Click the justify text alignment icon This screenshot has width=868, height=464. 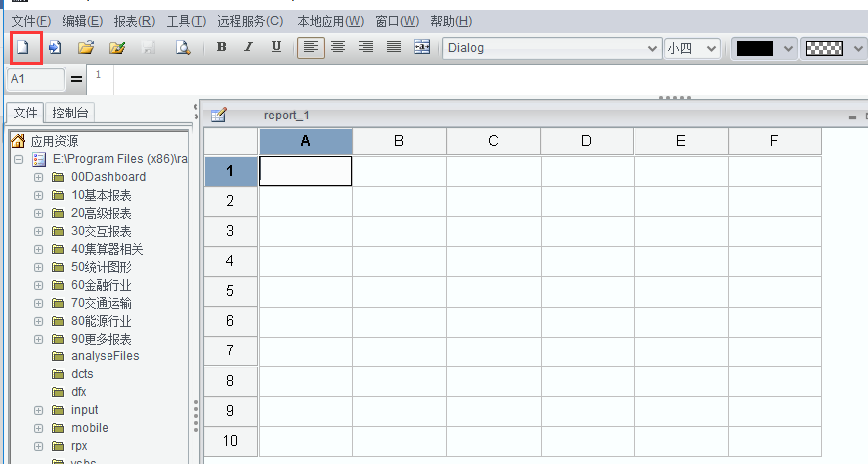[x=393, y=47]
